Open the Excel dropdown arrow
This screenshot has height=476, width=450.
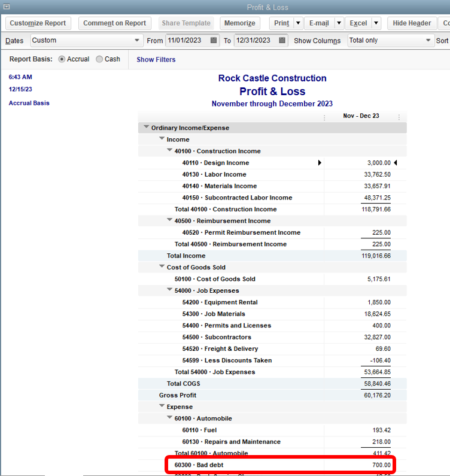click(376, 23)
